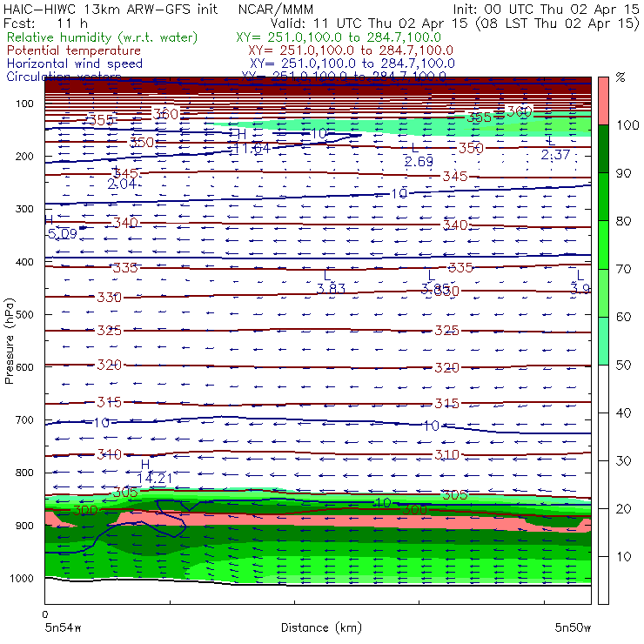
Task: Click the '500' pressure axis label
Action: coord(24,315)
